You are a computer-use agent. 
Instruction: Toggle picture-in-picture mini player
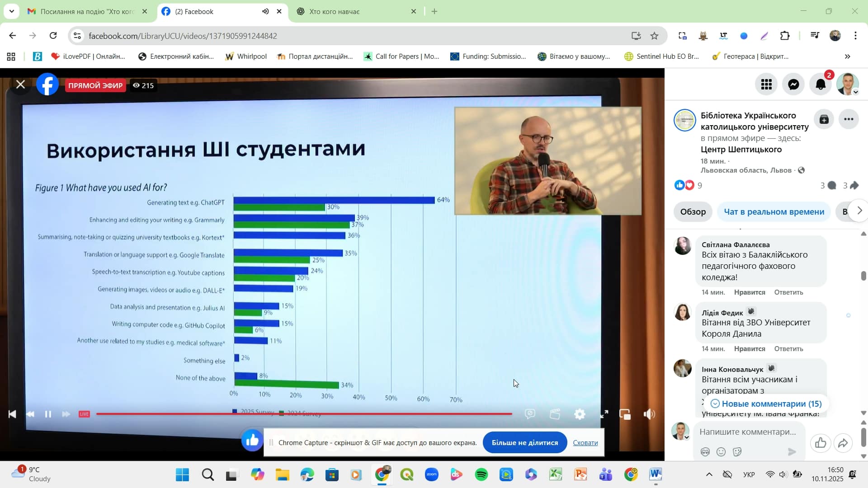[x=625, y=414]
